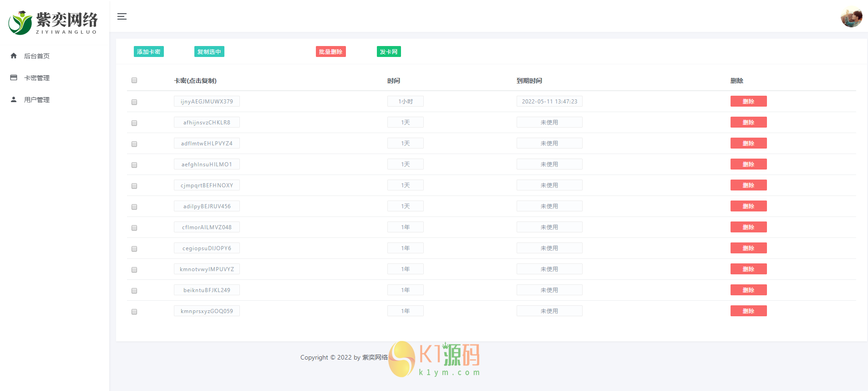Click the red 批量删除 button
Image resolution: width=868 pixels, height=391 pixels.
click(x=331, y=51)
